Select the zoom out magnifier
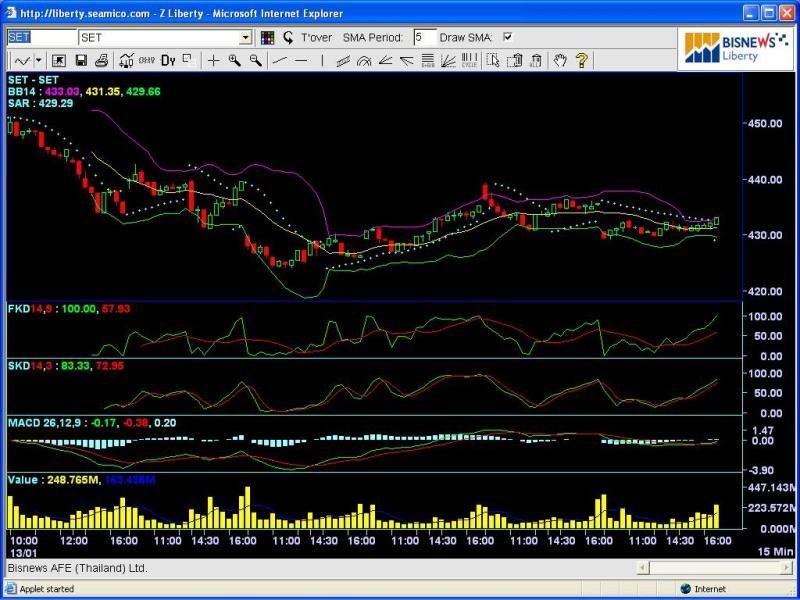The image size is (800, 600). tap(256, 61)
